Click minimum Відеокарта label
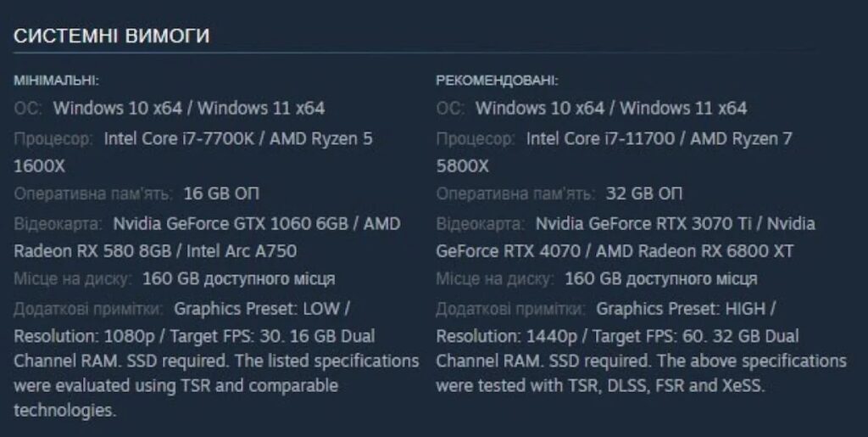The width and height of the screenshot is (868, 437). [58, 224]
